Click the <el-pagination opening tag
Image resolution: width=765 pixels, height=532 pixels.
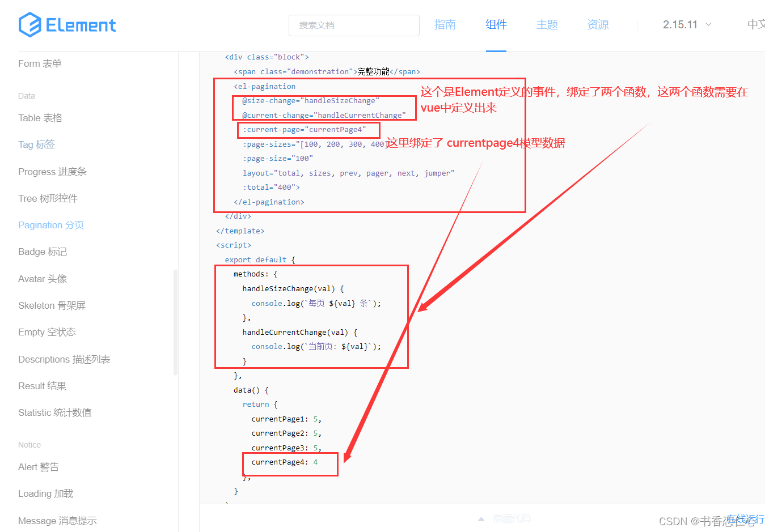point(265,87)
